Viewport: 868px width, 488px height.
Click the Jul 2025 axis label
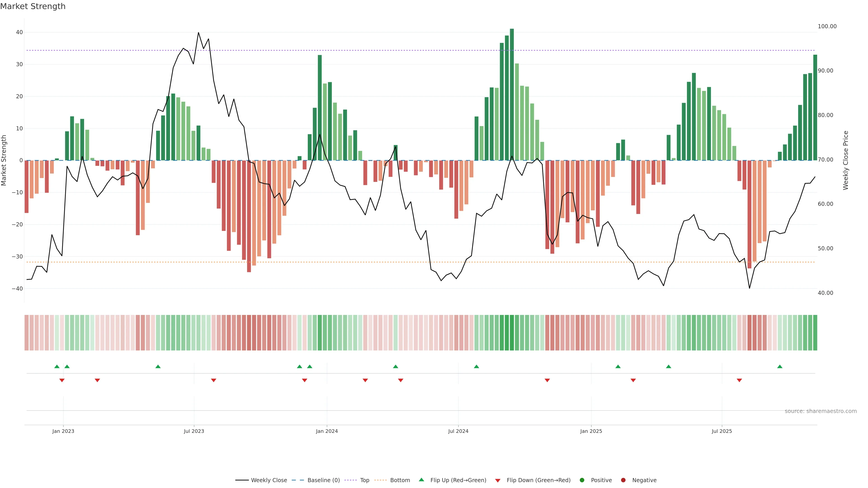click(x=722, y=431)
